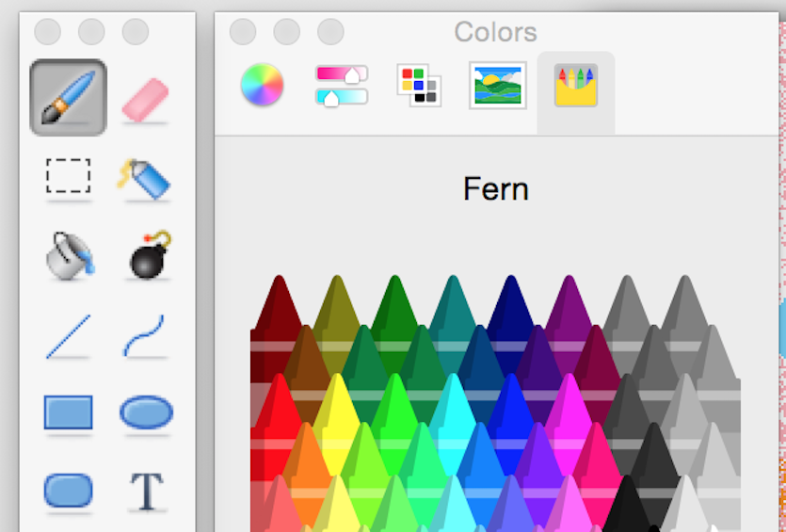Switch to the Color Palettes tab
The height and width of the screenshot is (532, 786).
(x=419, y=85)
